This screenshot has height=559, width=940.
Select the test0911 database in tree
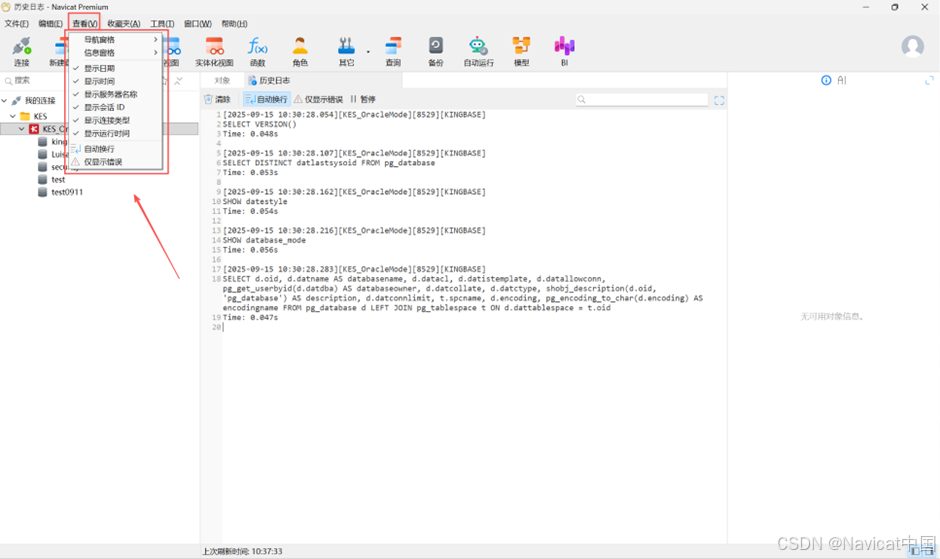(x=67, y=192)
